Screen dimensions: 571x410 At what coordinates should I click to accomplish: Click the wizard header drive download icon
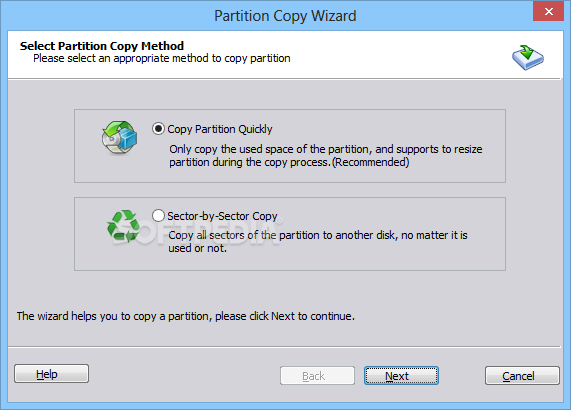coord(528,57)
